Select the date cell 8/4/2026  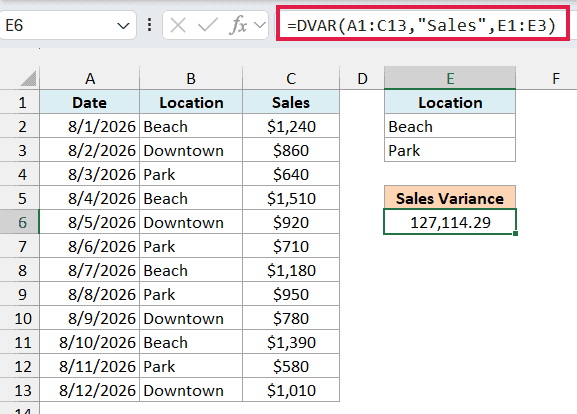(x=89, y=198)
